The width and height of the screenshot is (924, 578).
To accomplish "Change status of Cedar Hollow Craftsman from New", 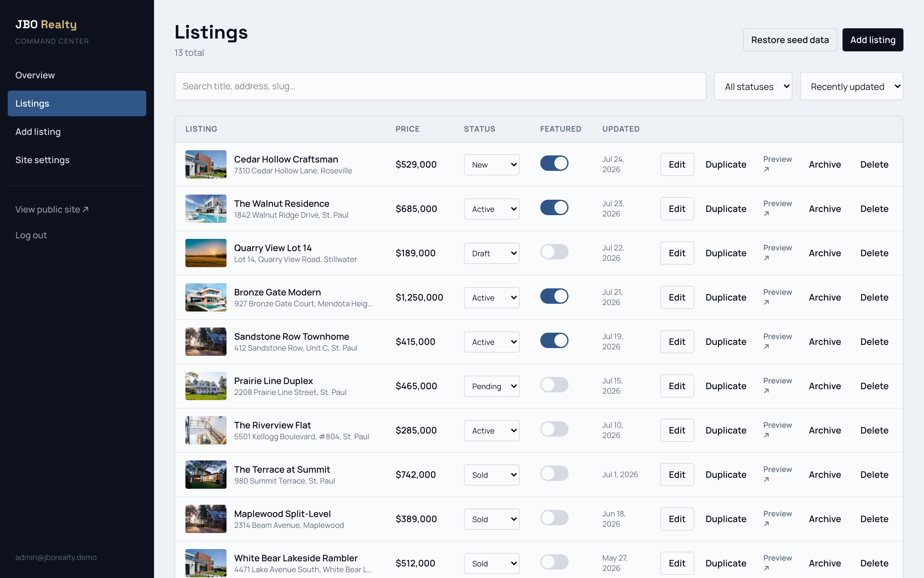I will [492, 165].
